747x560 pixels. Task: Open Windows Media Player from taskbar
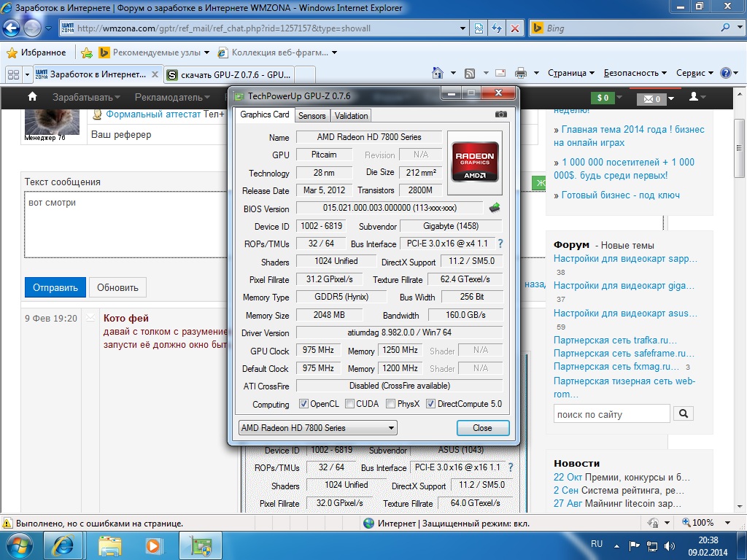click(154, 545)
